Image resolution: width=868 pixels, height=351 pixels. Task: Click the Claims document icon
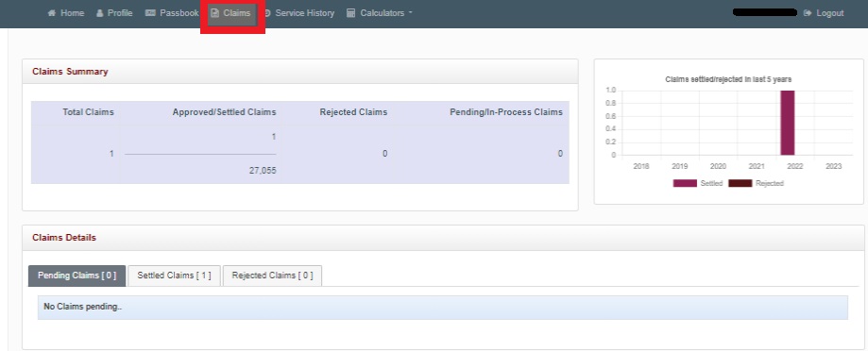pyautogui.click(x=215, y=12)
